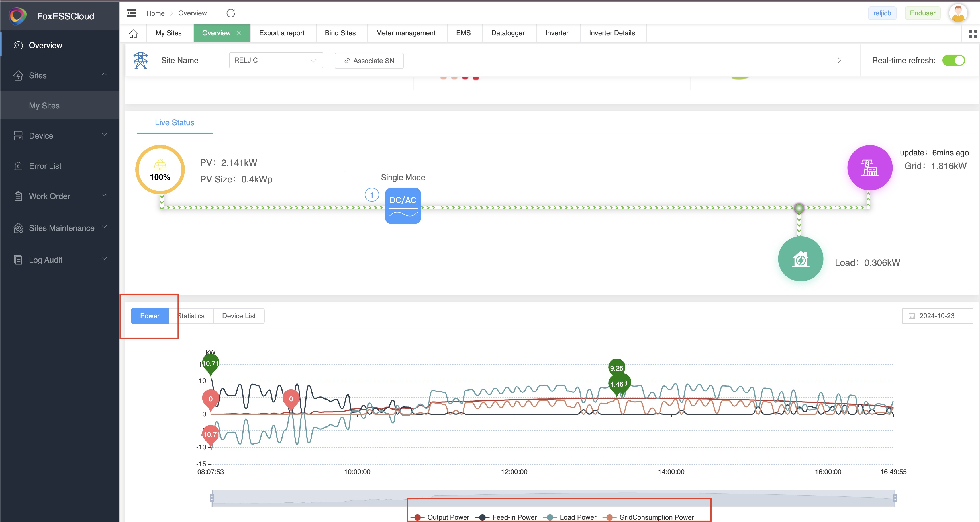The image size is (980, 522).
Task: Click the hamburger menu collapse icon
Action: (132, 13)
